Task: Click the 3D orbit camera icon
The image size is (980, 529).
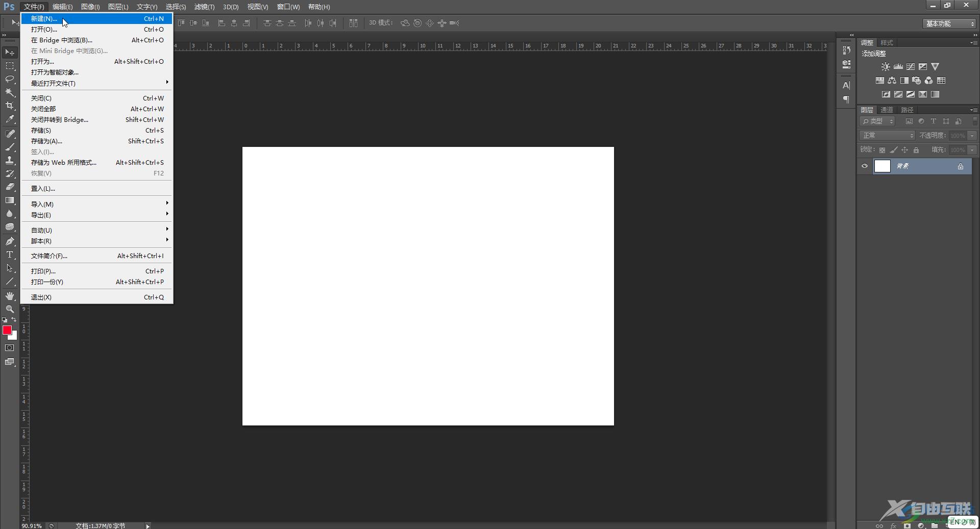Action: (x=405, y=23)
